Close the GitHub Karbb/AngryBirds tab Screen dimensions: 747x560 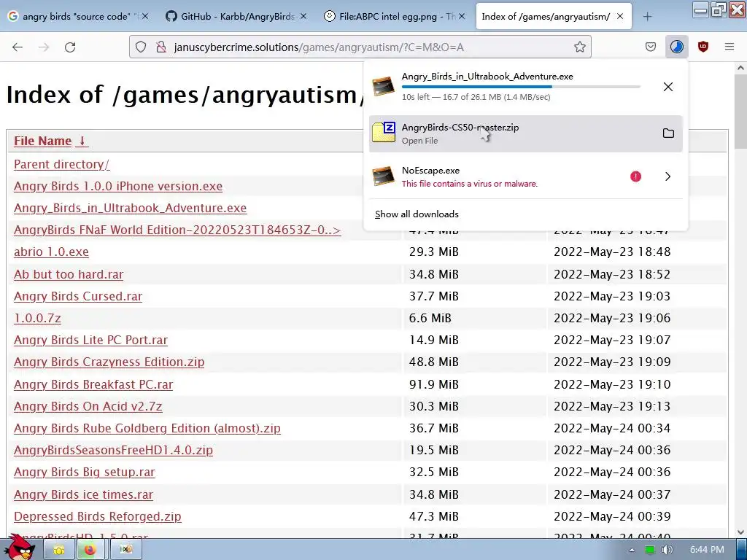(x=303, y=17)
